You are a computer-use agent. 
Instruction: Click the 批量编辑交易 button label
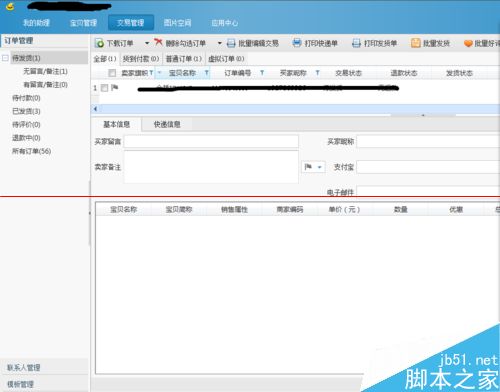(x=258, y=43)
